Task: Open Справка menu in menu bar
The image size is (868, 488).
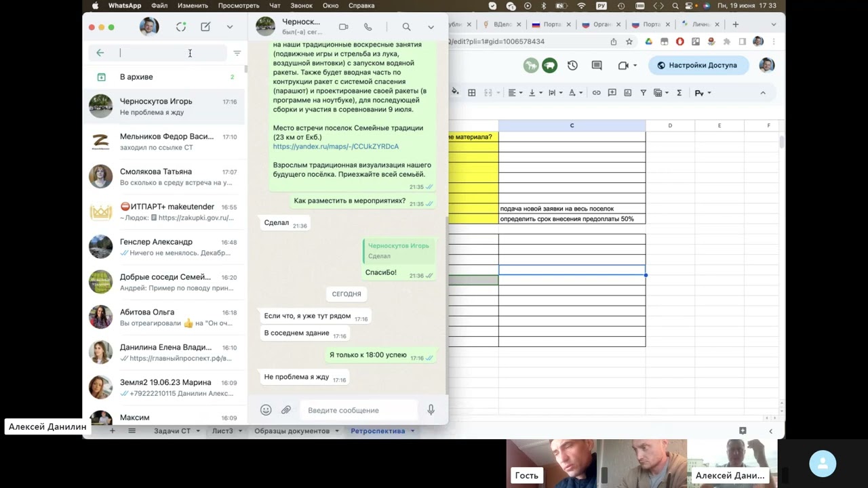Action: point(361,5)
